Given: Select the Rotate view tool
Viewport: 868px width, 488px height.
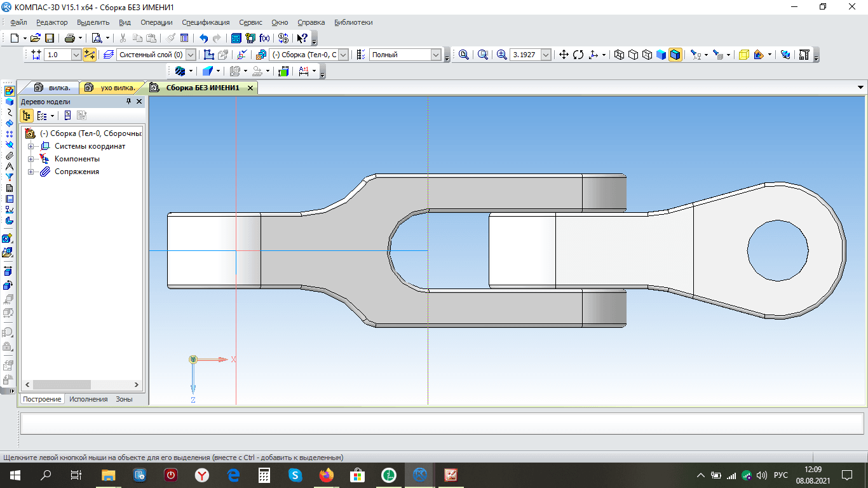Looking at the screenshot, I should (x=578, y=55).
